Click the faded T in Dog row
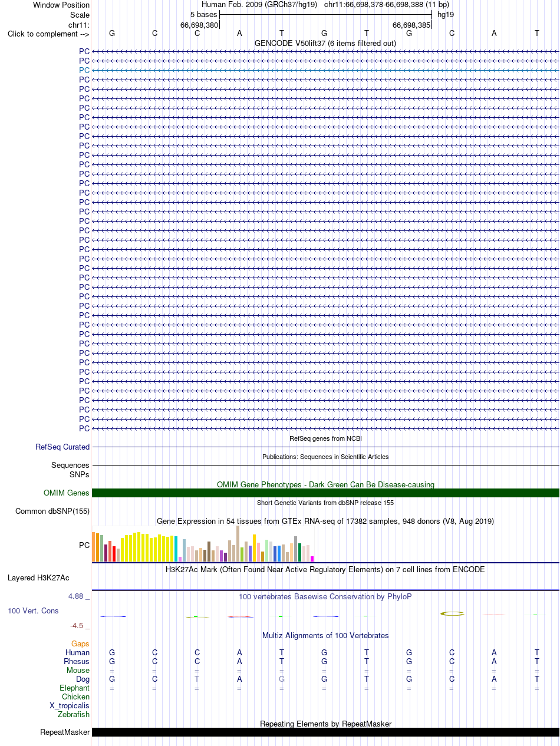Viewport: 560px width, 746px height. [197, 679]
